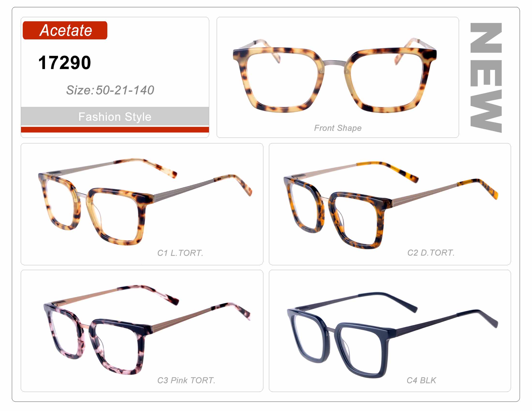
Task: Select the C1 L.TORT. glasses image
Action: [145, 202]
